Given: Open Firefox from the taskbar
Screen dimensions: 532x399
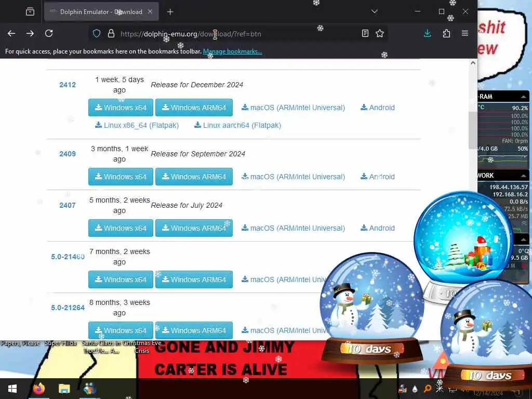Looking at the screenshot, I should point(38,389).
